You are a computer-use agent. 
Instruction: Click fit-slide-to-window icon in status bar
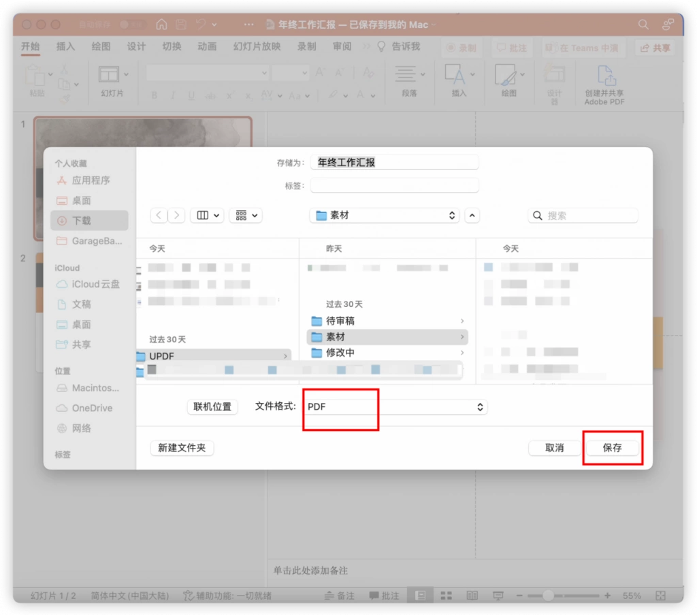click(660, 596)
